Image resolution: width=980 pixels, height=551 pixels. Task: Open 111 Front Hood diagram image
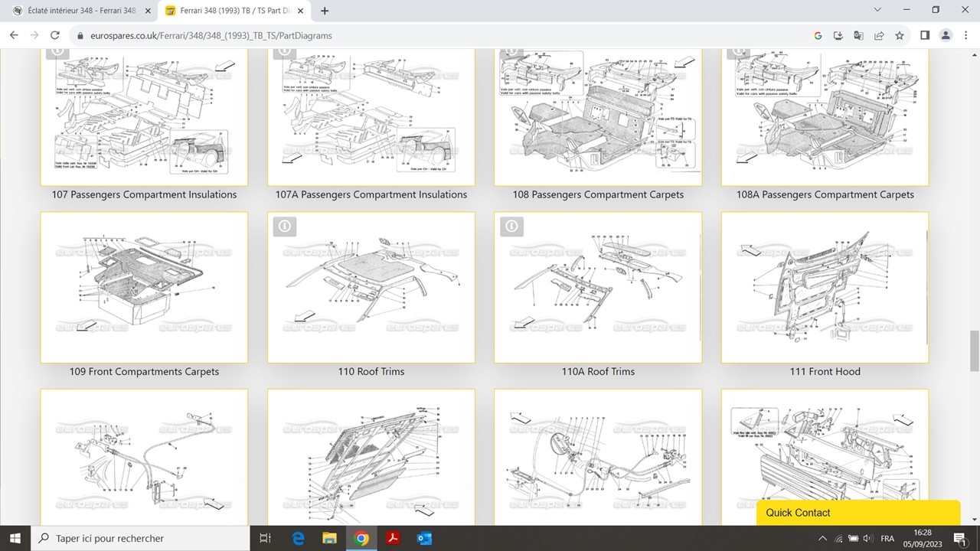click(x=825, y=287)
